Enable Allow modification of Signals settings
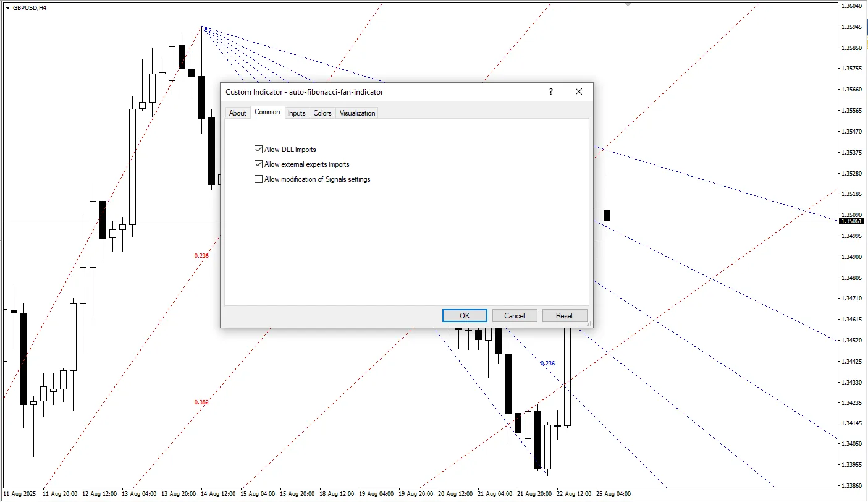 click(x=258, y=179)
